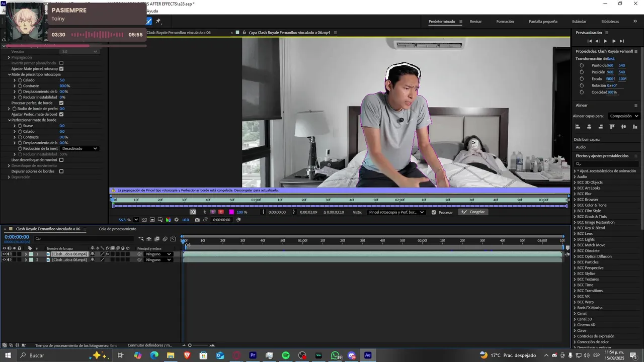Open the Cola de procesamiento tab
Image resolution: width=644 pixels, height=362 pixels.
[117, 229]
